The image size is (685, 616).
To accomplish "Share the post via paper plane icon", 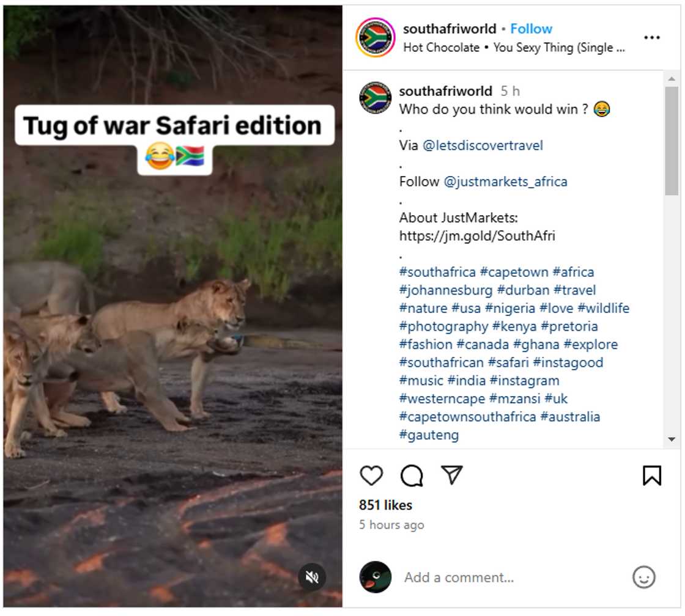I will (x=451, y=475).
